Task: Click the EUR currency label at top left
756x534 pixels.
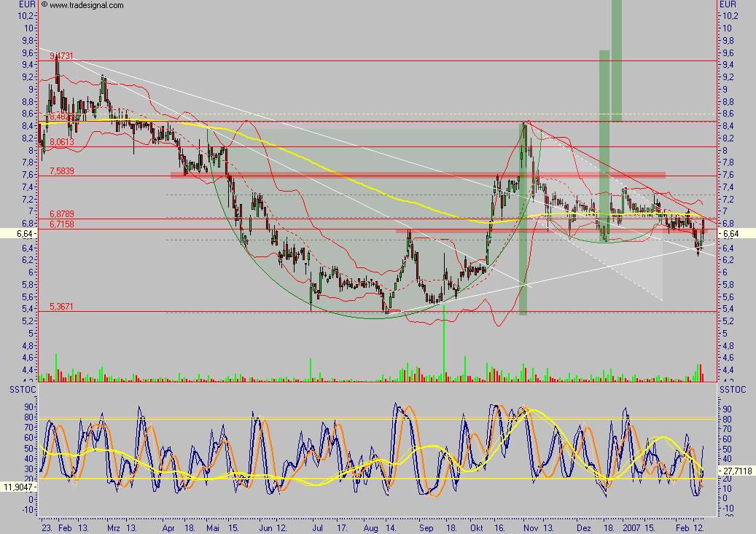Action: [27, 4]
